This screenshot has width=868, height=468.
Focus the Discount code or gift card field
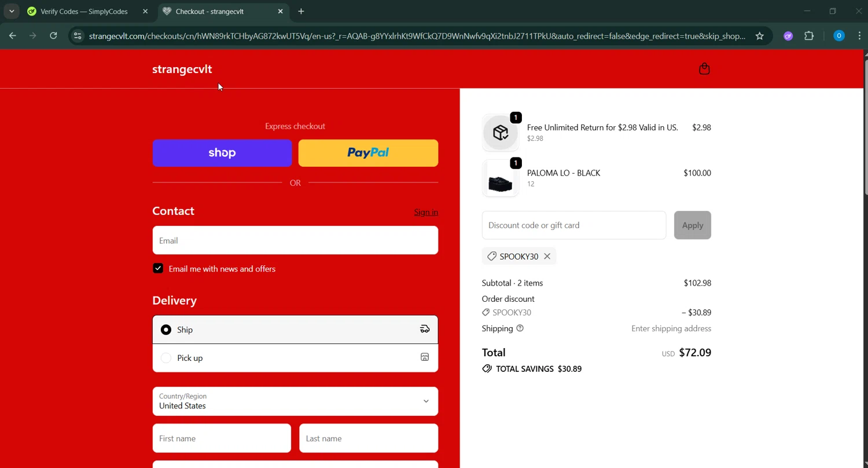574,225
